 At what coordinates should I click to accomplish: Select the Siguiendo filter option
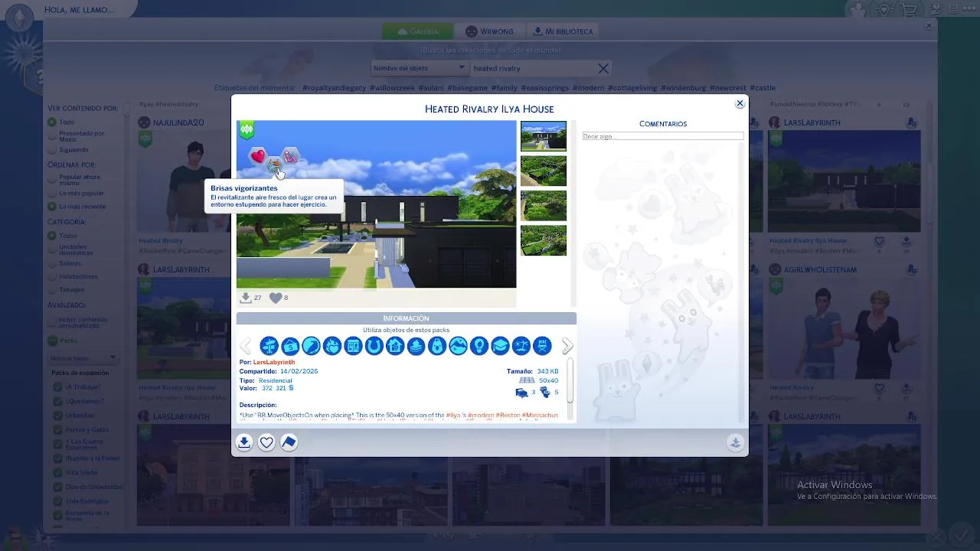52,150
